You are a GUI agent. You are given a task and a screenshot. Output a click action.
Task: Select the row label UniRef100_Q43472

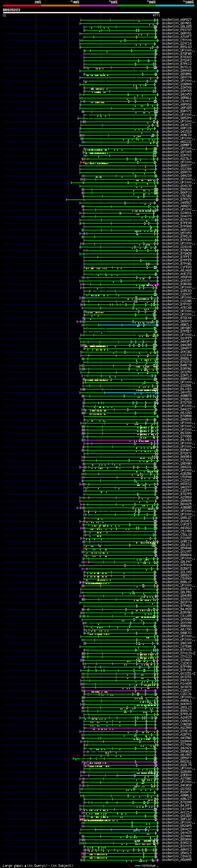point(177,125)
